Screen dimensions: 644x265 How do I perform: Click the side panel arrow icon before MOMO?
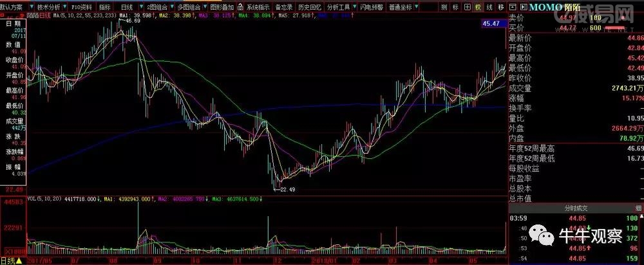pyautogui.click(x=523, y=7)
